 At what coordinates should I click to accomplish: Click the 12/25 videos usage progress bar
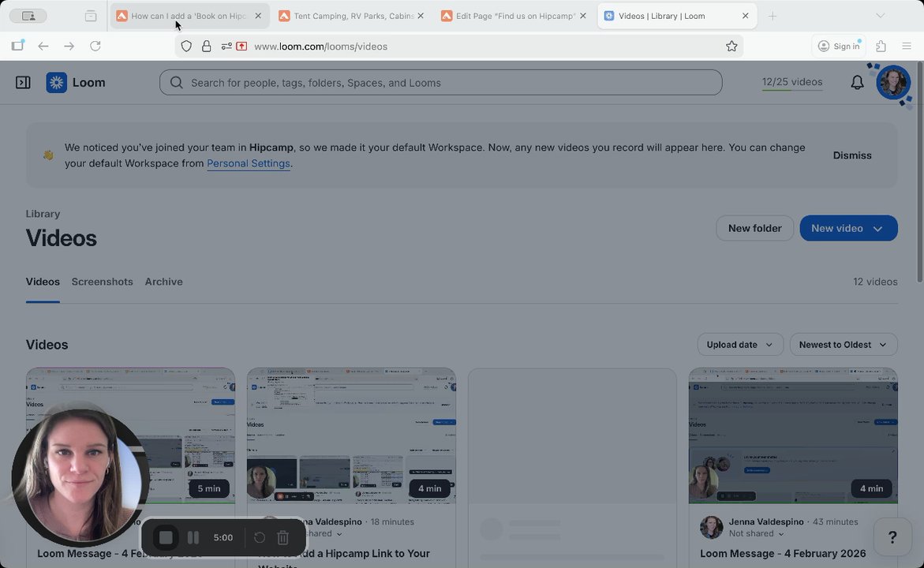pyautogui.click(x=792, y=90)
